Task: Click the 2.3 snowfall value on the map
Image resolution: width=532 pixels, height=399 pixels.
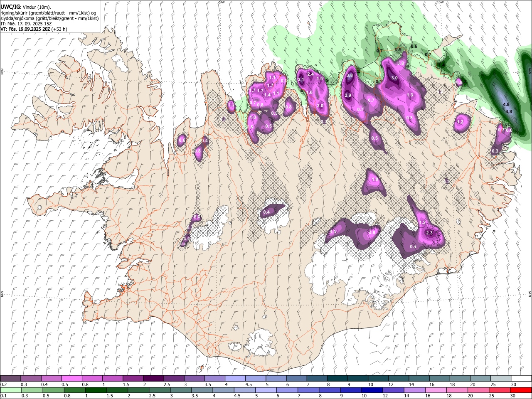Action: [430, 233]
